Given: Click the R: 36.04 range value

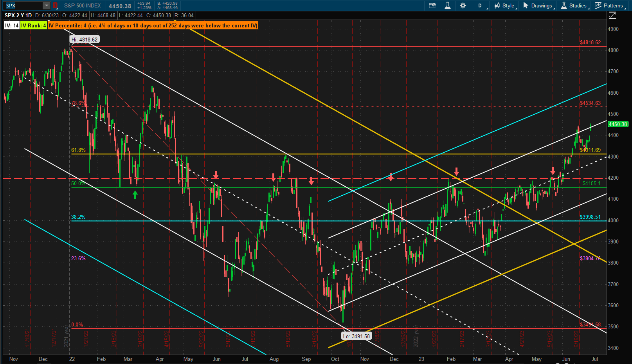Looking at the screenshot, I should 184,15.
